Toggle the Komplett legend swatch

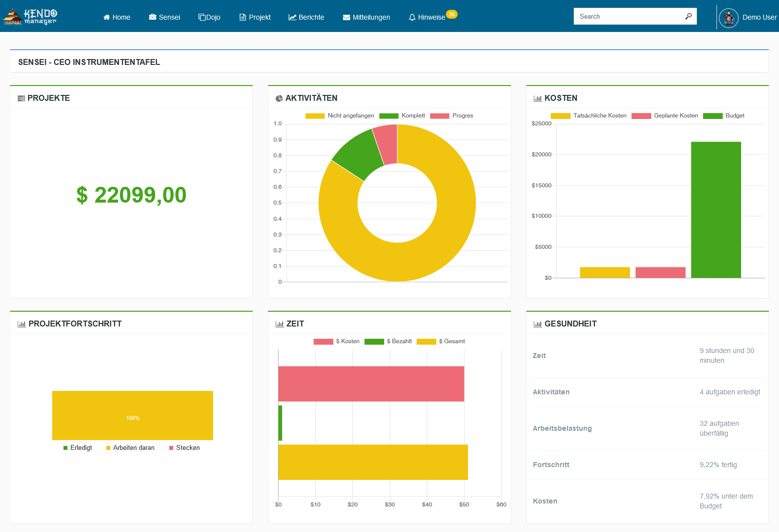click(389, 116)
